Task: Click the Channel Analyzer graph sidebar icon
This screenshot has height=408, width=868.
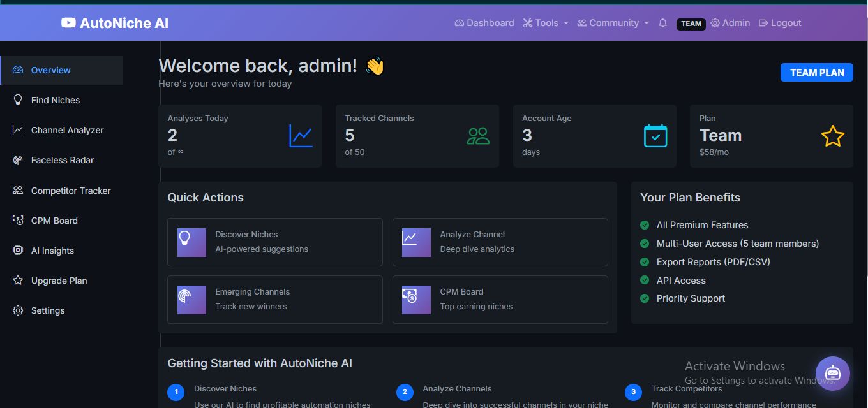Action: point(18,130)
